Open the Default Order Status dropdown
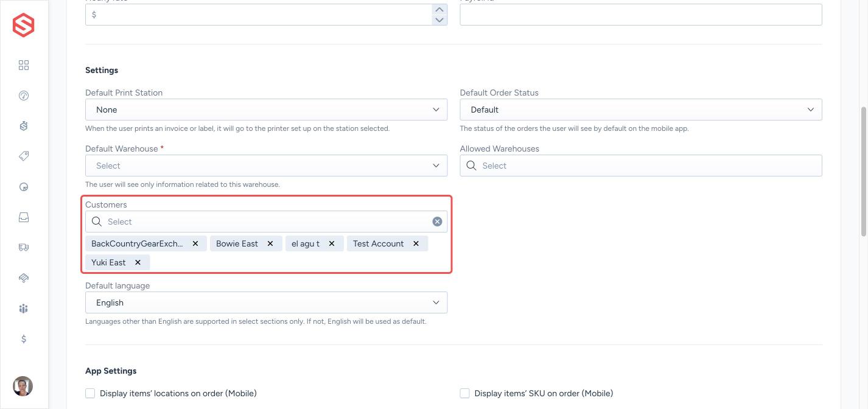The width and height of the screenshot is (868, 409). click(x=640, y=110)
